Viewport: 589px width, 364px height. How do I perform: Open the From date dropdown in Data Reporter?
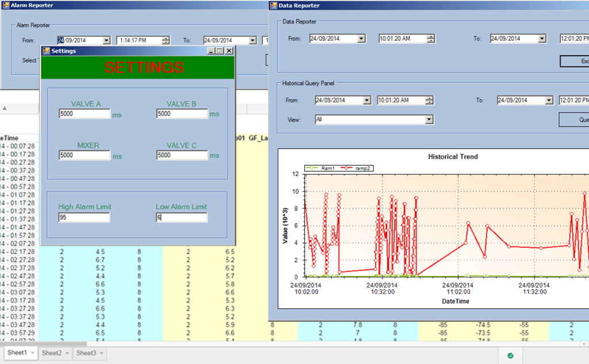pyautogui.click(x=361, y=38)
